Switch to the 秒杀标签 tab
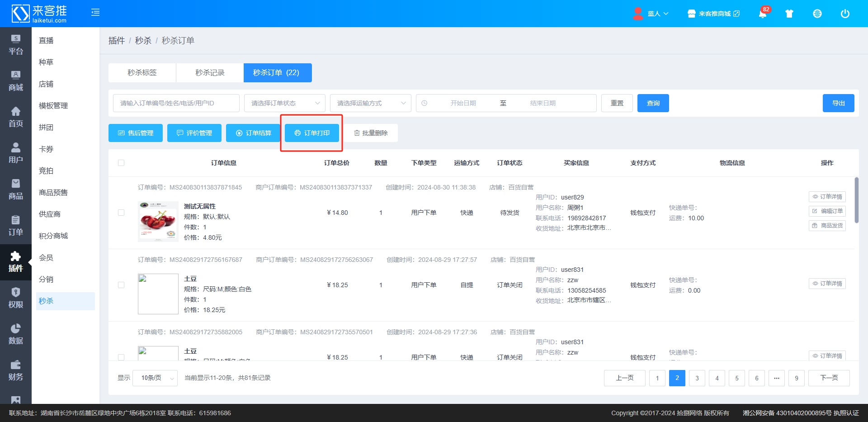 [x=142, y=73]
